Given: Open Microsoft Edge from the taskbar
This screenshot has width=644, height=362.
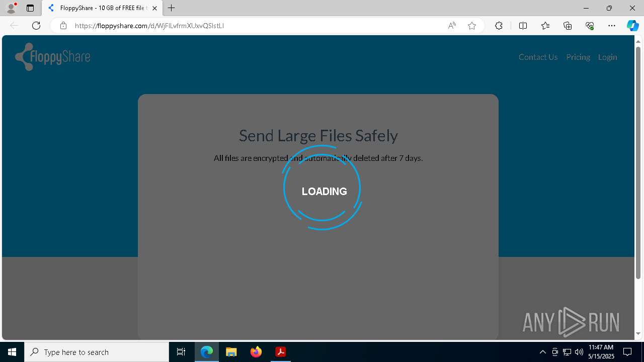Looking at the screenshot, I should [x=207, y=352].
